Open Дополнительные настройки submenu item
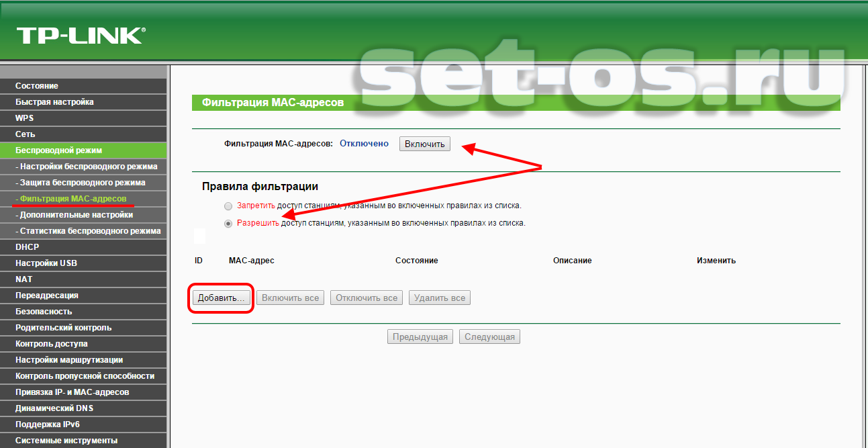868x448 pixels. pyautogui.click(x=83, y=215)
